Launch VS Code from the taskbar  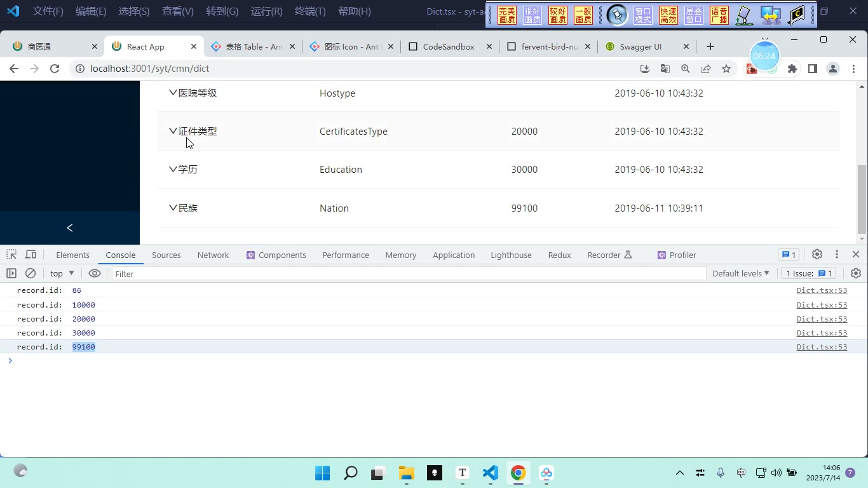pyautogui.click(x=490, y=473)
